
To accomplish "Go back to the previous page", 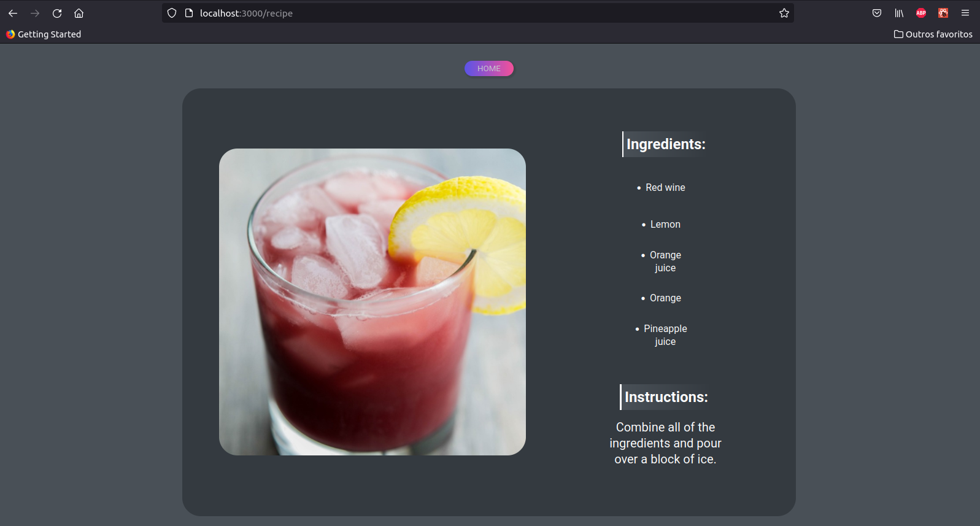I will (x=13, y=13).
